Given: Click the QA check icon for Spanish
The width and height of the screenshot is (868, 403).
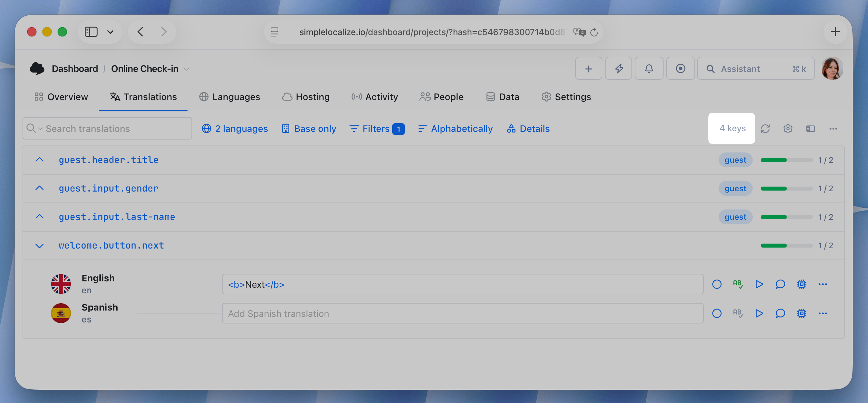Looking at the screenshot, I should (x=738, y=313).
